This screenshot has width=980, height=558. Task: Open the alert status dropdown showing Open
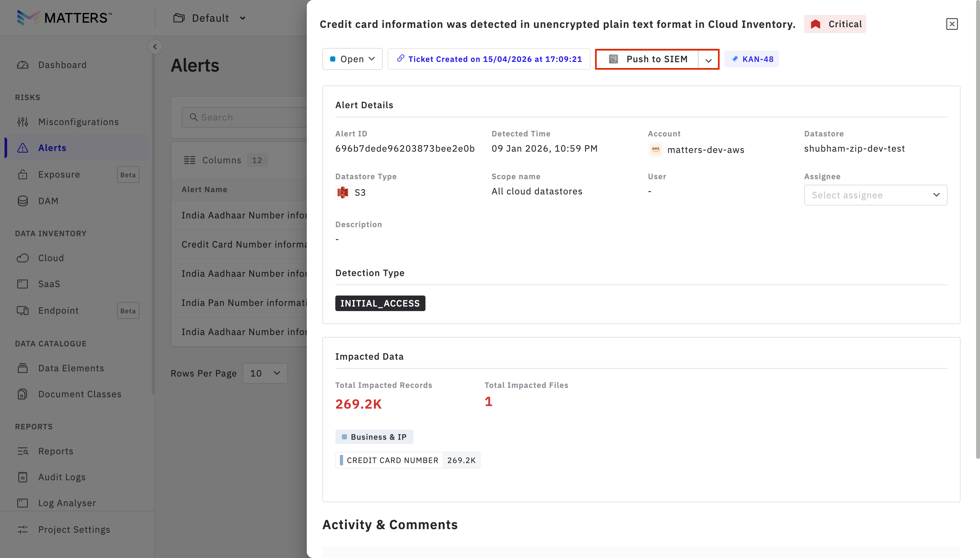(x=352, y=59)
